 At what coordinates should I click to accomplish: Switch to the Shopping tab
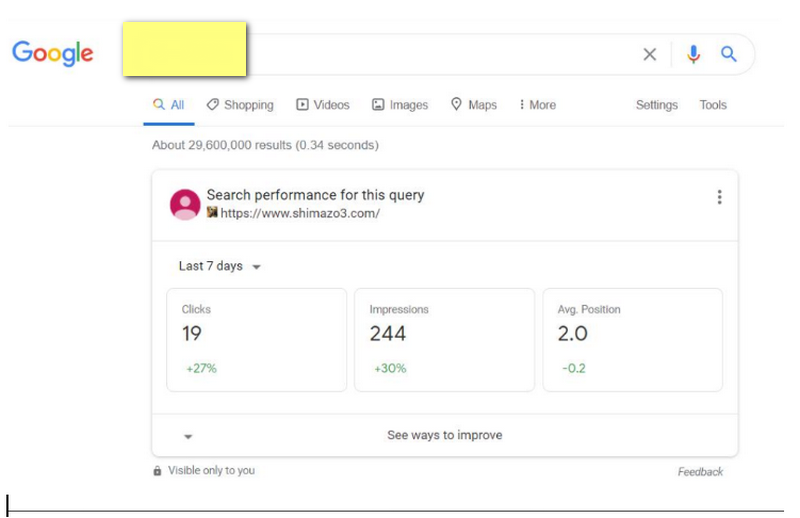coord(240,105)
